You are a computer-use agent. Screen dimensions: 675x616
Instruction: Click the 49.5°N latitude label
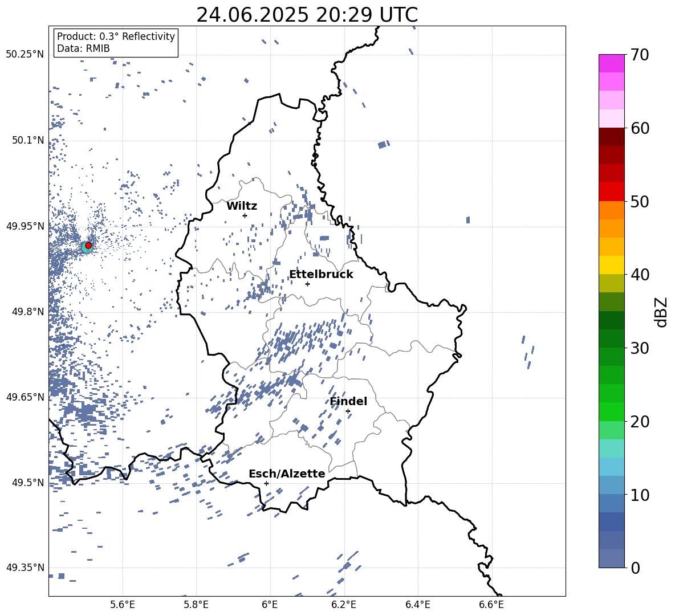[x=27, y=482]
